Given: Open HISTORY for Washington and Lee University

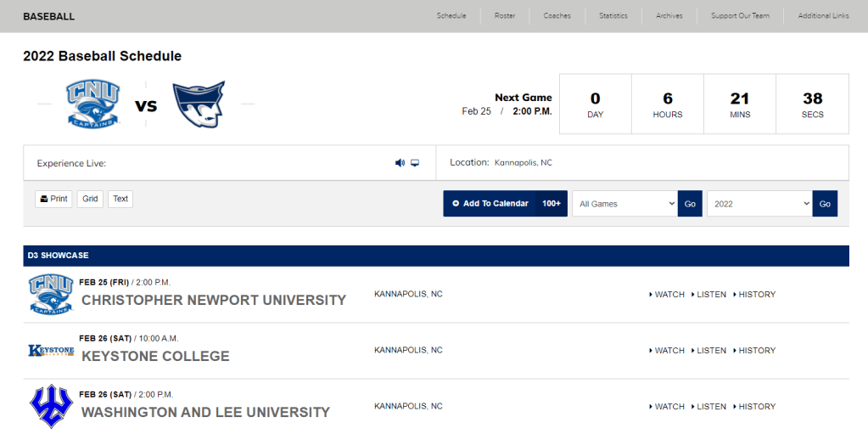Looking at the screenshot, I should [756, 407].
